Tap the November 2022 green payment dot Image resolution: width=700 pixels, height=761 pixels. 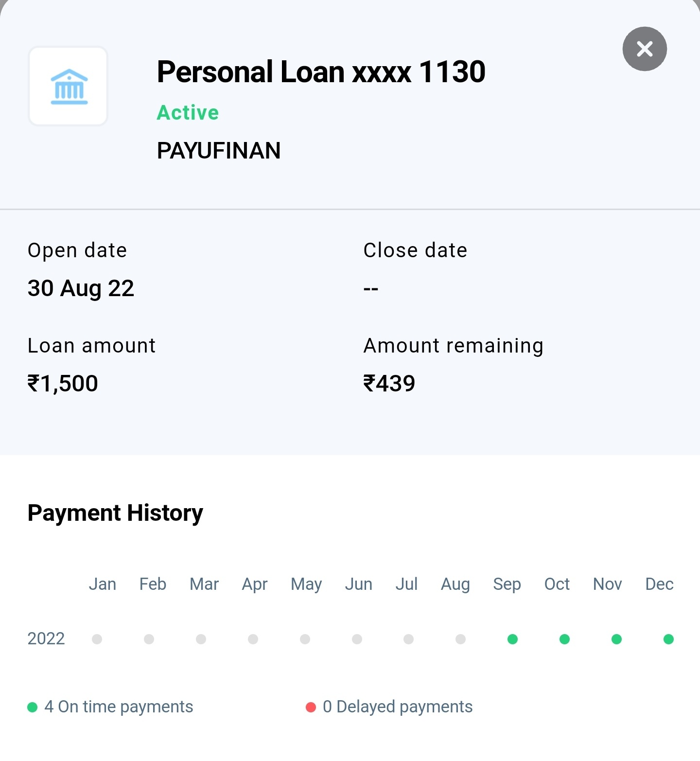click(616, 639)
